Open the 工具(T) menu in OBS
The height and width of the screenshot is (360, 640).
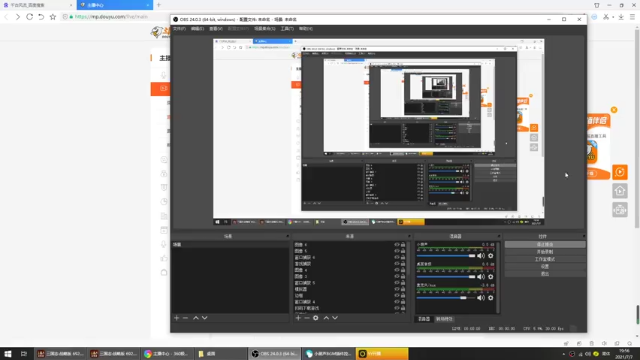point(287,29)
